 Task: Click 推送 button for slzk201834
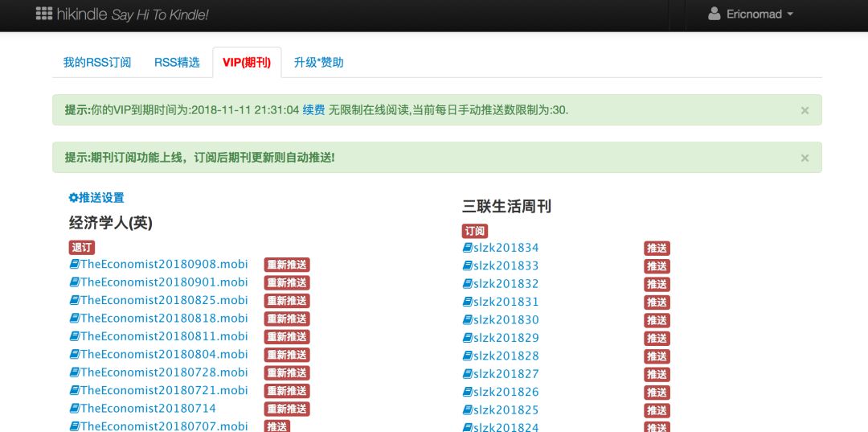[657, 248]
